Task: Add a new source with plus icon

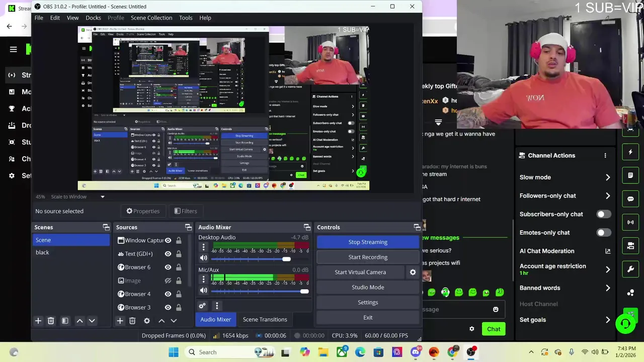Action: [x=120, y=321]
